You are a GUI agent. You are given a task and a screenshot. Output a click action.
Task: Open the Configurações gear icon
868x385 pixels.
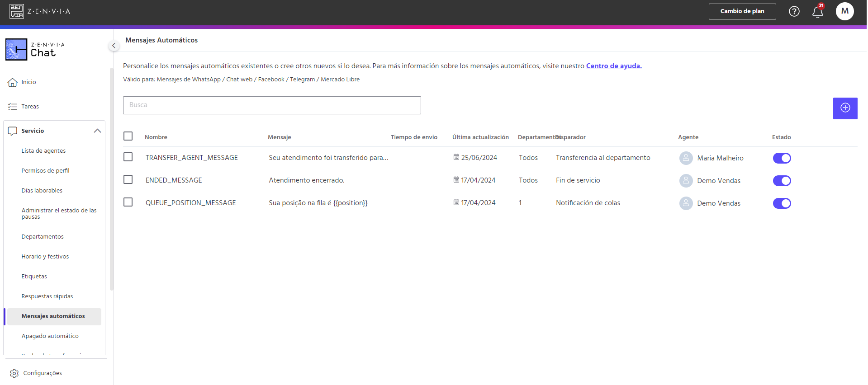tap(14, 373)
